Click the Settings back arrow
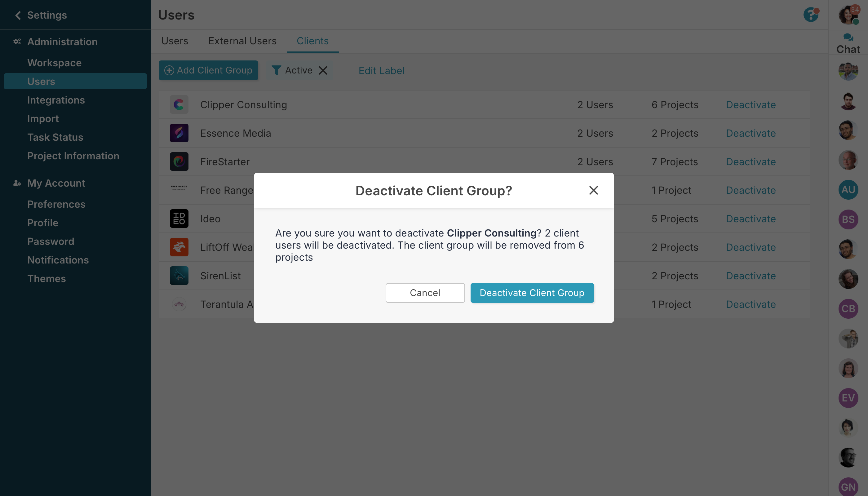This screenshot has height=496, width=868. tap(18, 15)
